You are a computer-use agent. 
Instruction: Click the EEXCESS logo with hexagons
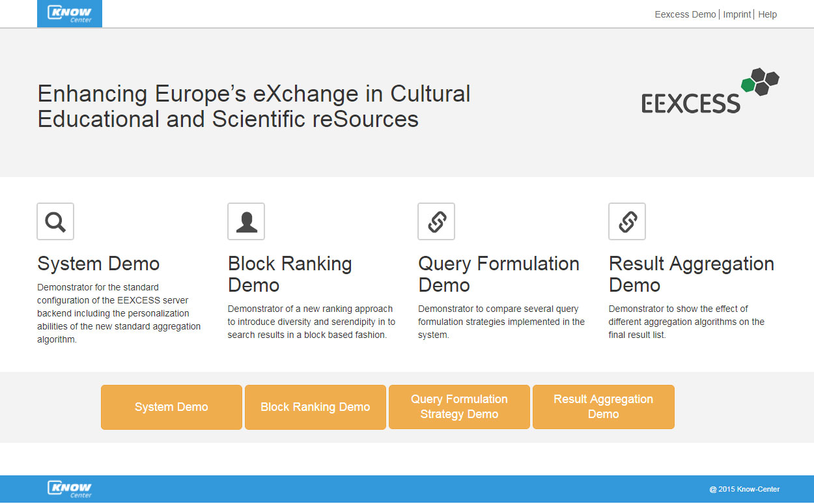[710, 91]
